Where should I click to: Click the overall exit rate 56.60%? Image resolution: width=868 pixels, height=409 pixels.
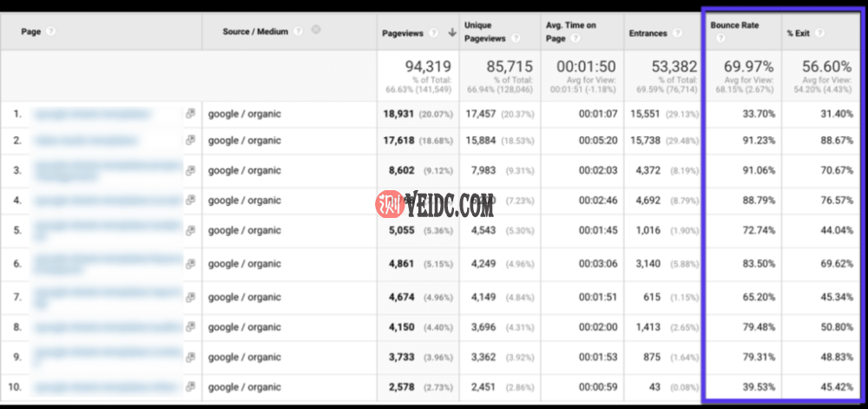pos(826,66)
